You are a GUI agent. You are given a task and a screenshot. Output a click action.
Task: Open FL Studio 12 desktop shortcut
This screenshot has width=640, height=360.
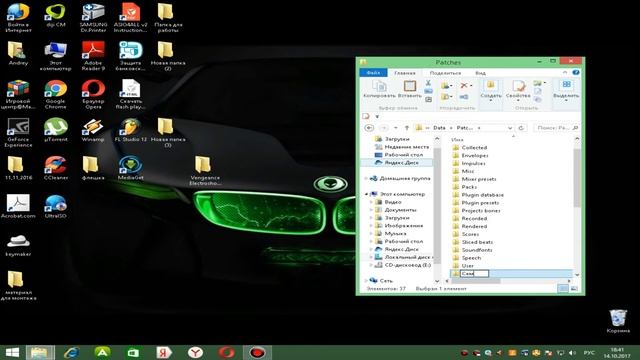tap(130, 130)
